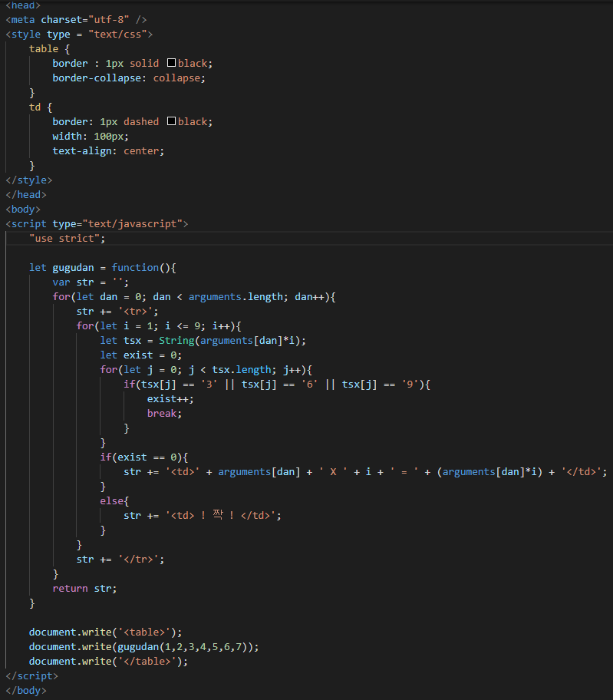This screenshot has height=700, width=613.
Task: Click the 'return str;' statement
Action: pos(84,589)
